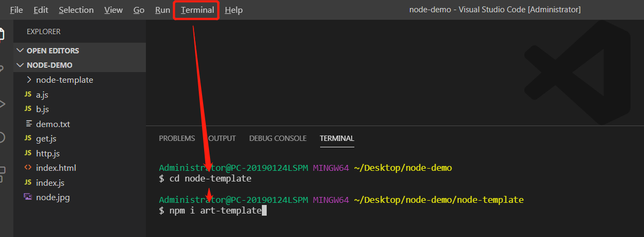
Task: Open b.js file in explorer
Action: point(80,109)
